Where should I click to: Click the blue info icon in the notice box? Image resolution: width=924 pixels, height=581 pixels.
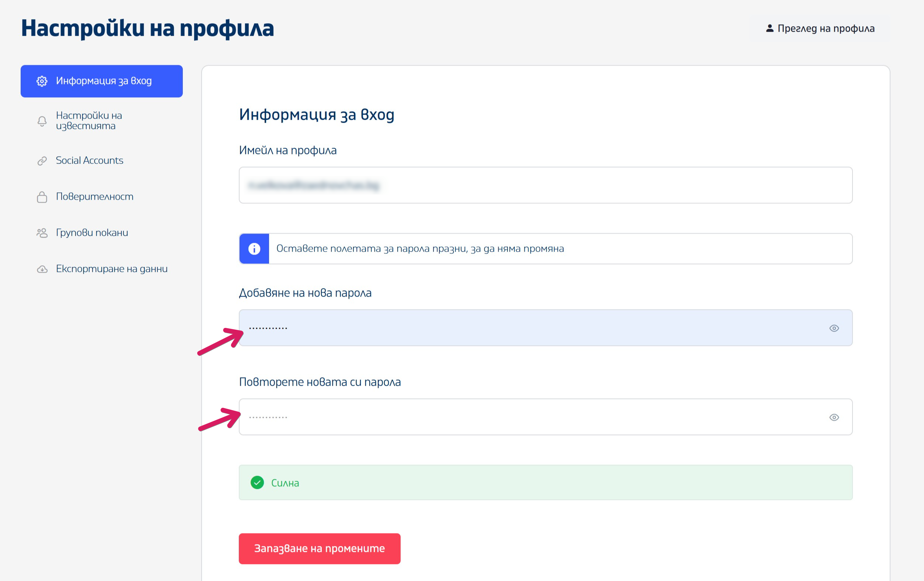tap(254, 249)
